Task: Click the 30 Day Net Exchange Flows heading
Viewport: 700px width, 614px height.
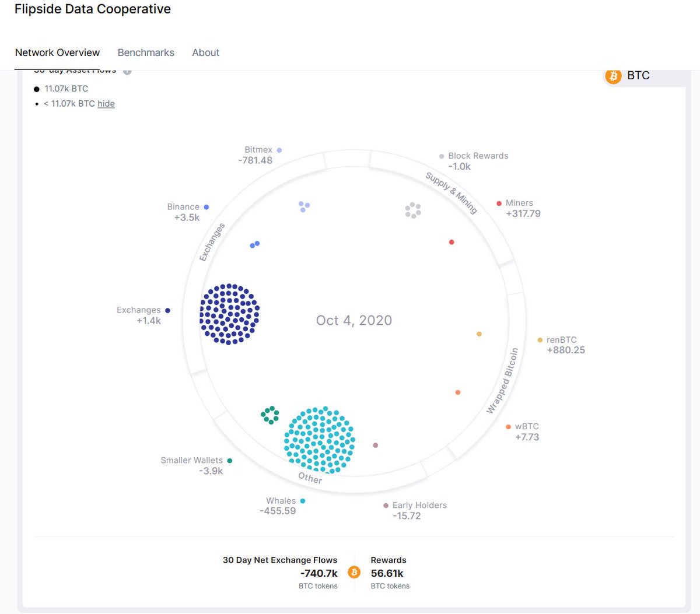Action: (280, 560)
